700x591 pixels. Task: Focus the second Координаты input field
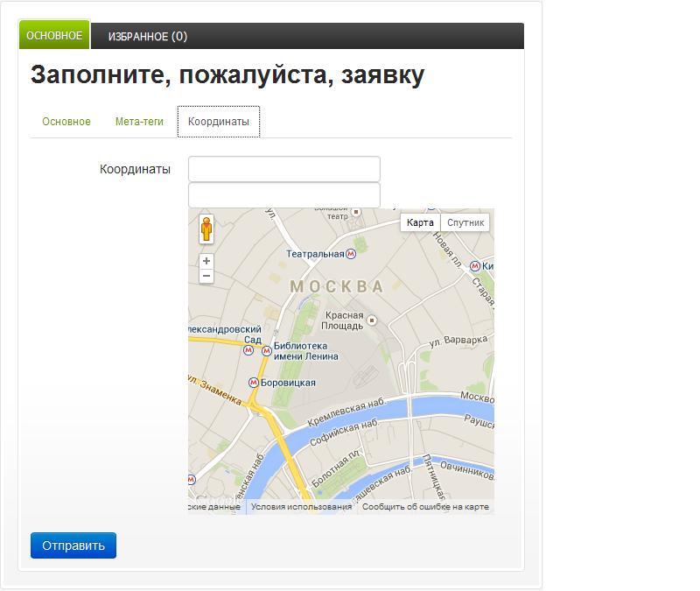click(284, 194)
